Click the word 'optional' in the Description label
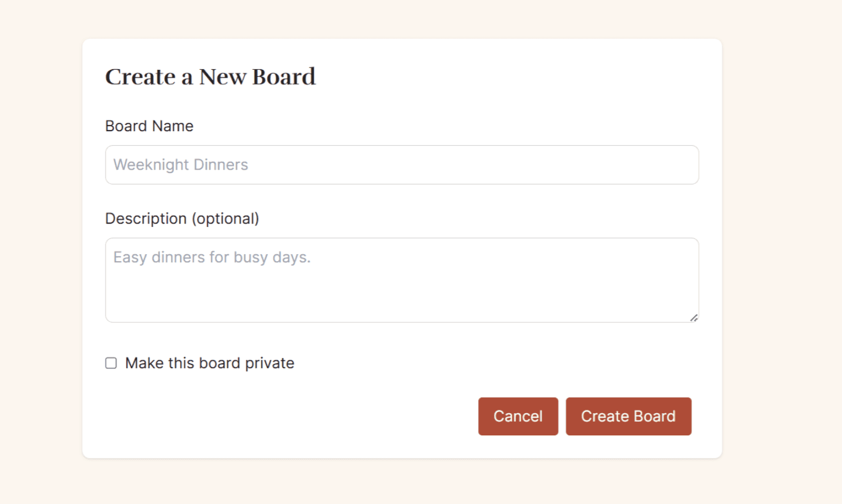 tap(225, 219)
